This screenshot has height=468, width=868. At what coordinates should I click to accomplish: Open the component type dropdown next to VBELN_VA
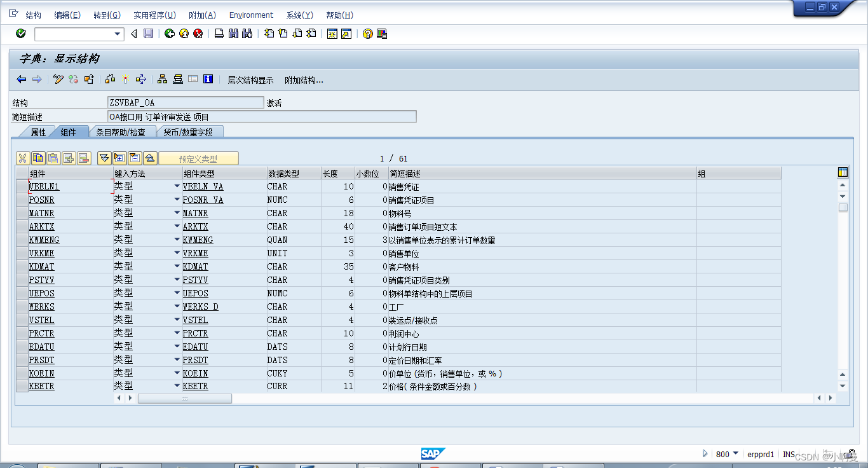(x=177, y=186)
